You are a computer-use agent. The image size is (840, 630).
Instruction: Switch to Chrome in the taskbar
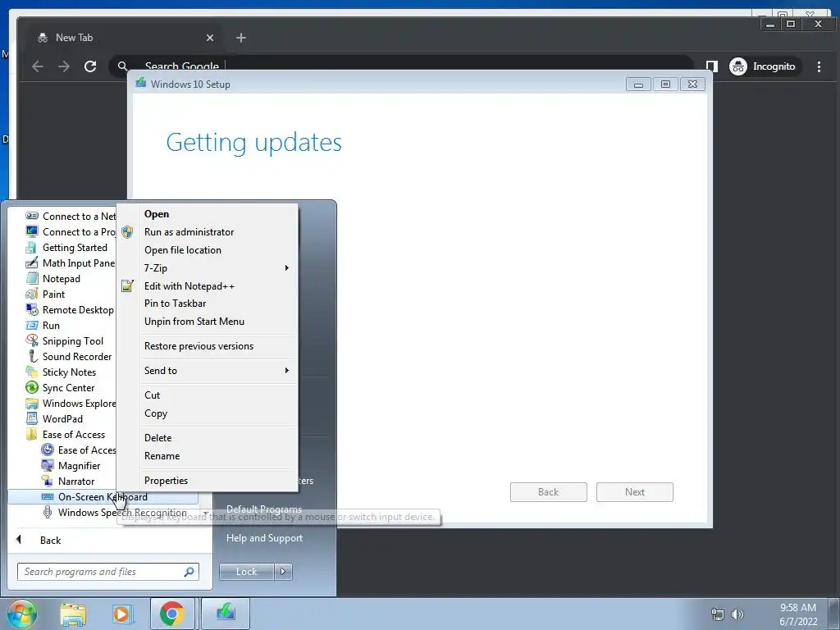pyautogui.click(x=171, y=614)
